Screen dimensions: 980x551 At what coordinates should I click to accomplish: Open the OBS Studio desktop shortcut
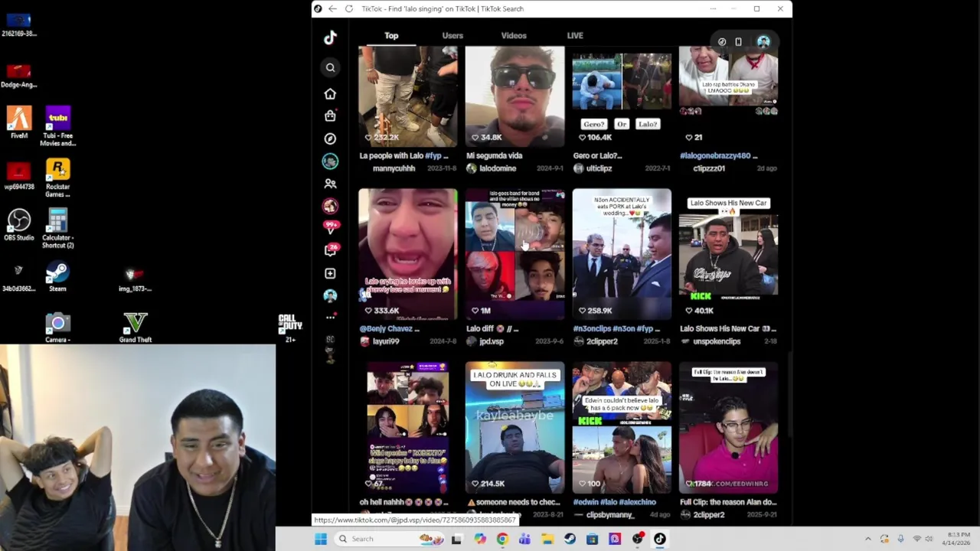pos(19,226)
